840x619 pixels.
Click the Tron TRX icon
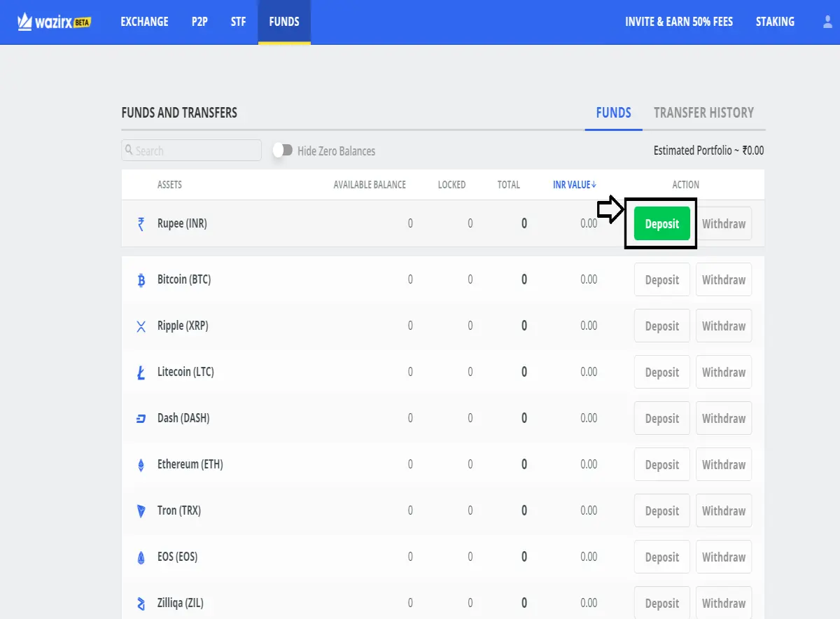141,511
